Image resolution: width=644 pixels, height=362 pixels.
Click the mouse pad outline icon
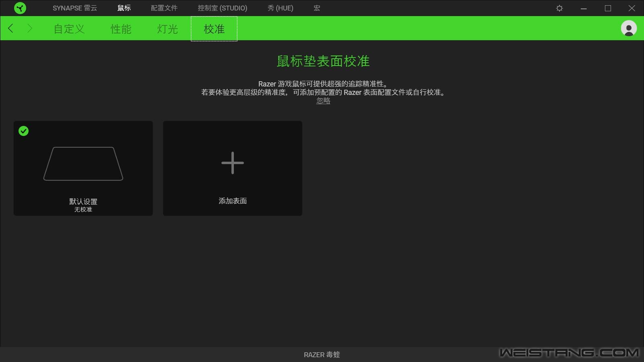83,164
